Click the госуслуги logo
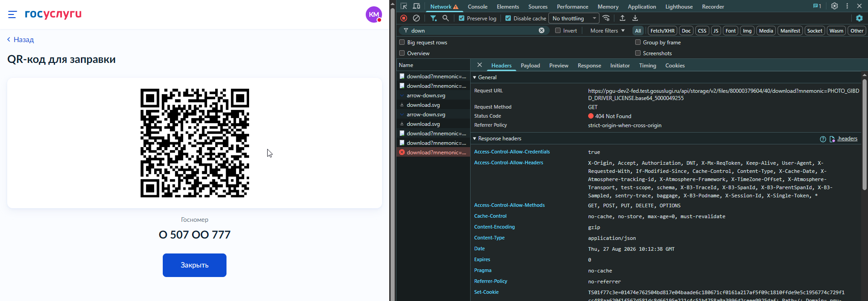The height and width of the screenshot is (301, 868). 53,14
